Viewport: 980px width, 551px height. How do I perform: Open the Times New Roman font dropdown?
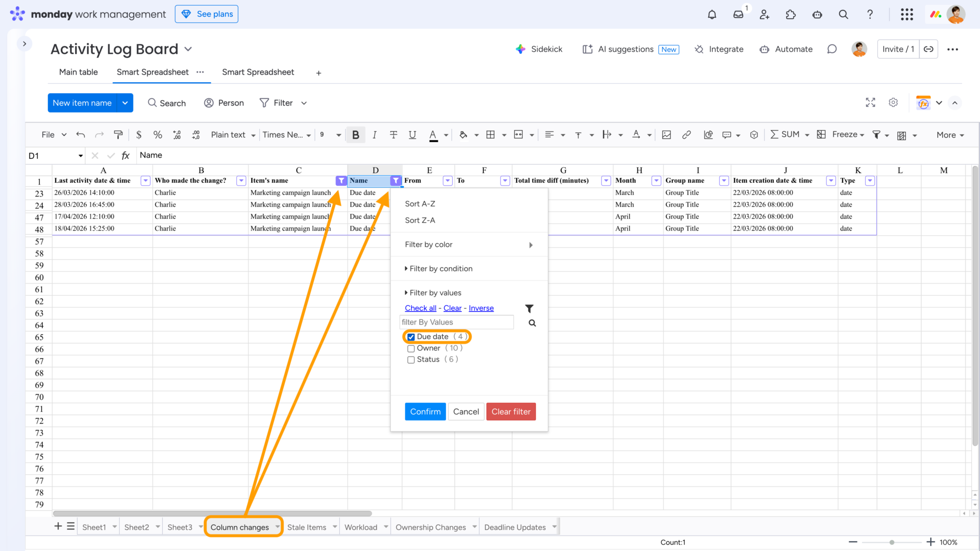click(x=286, y=135)
